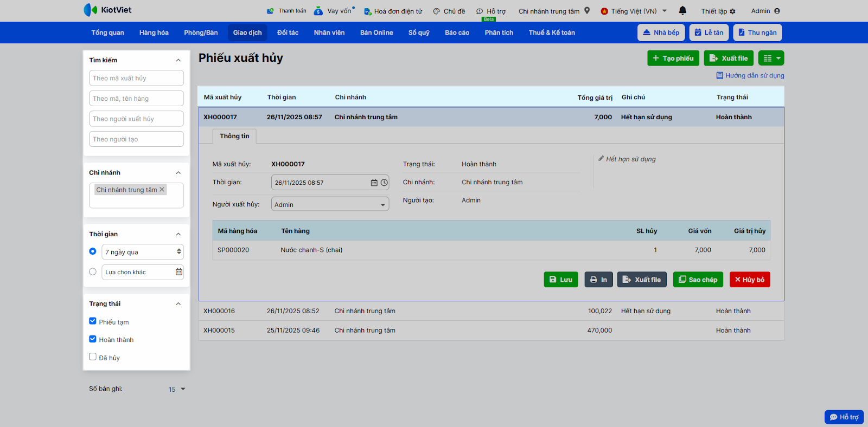Image resolution: width=868 pixels, height=427 pixels.
Task: Open Người xuất hủy dropdown
Action: point(330,204)
